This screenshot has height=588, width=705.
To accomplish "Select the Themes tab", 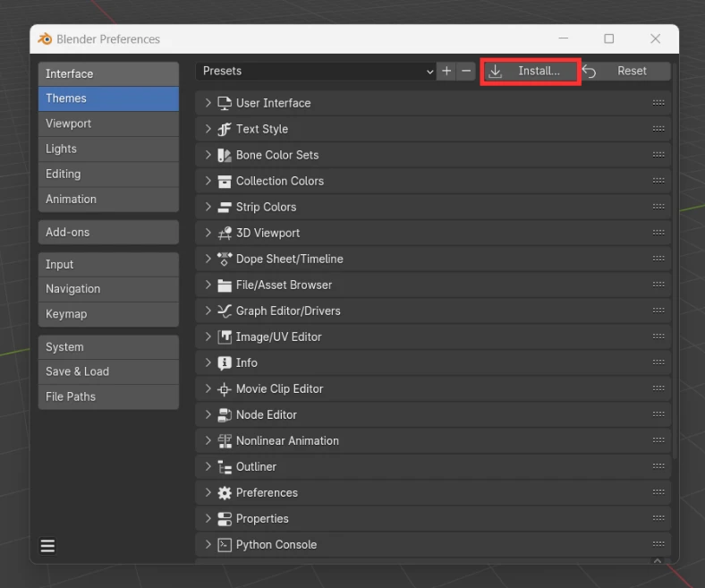I will point(108,98).
